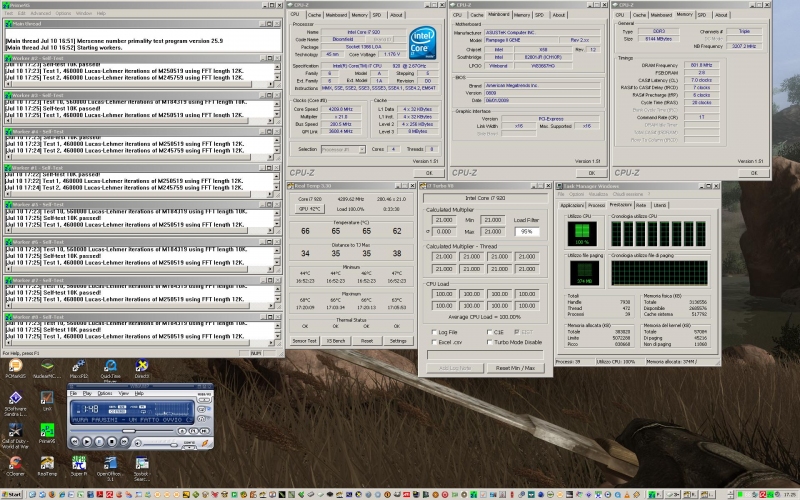Click the Sensor Test button in Real Temp
The height and width of the screenshot is (500, 800).
click(x=305, y=341)
